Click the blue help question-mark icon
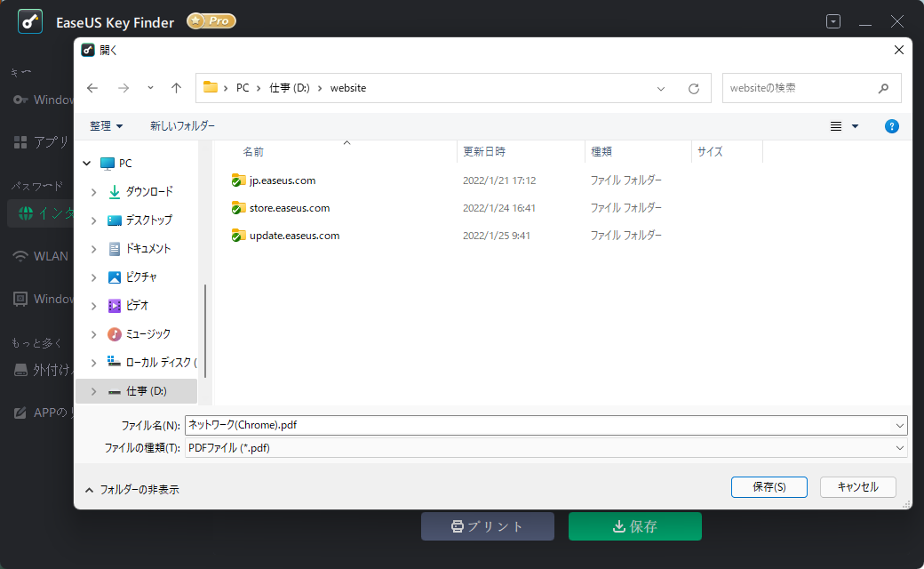This screenshot has height=569, width=924. tap(892, 126)
